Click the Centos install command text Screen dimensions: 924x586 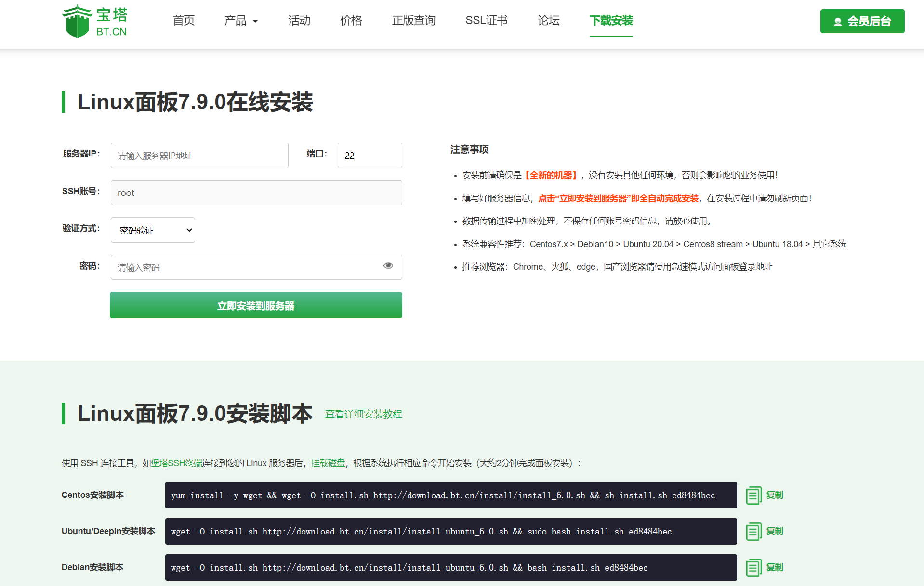443,495
